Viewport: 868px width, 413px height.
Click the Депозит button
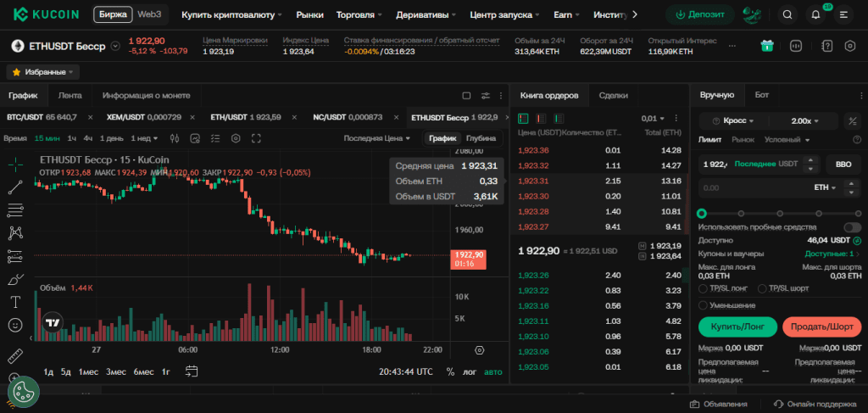700,15
